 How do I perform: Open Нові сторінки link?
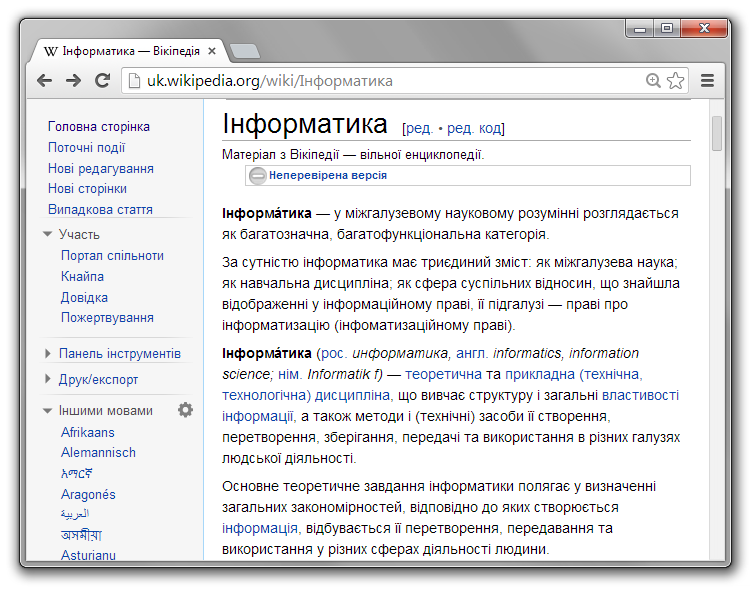point(87,189)
